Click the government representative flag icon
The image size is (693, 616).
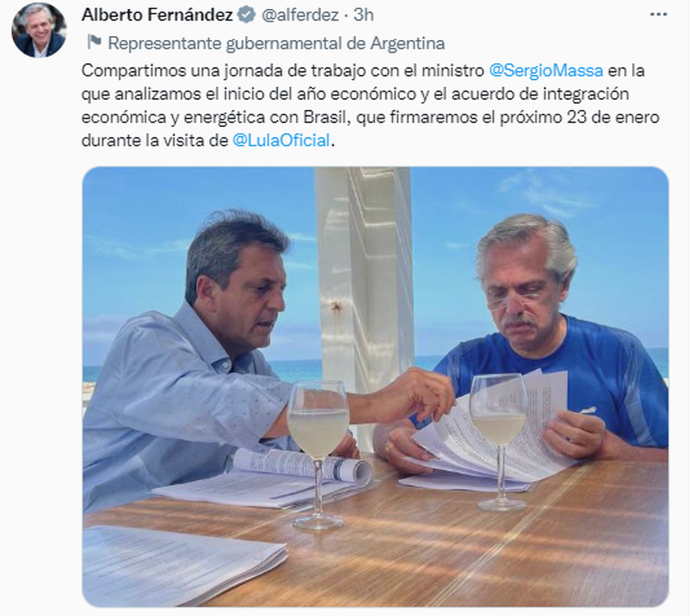(x=94, y=42)
